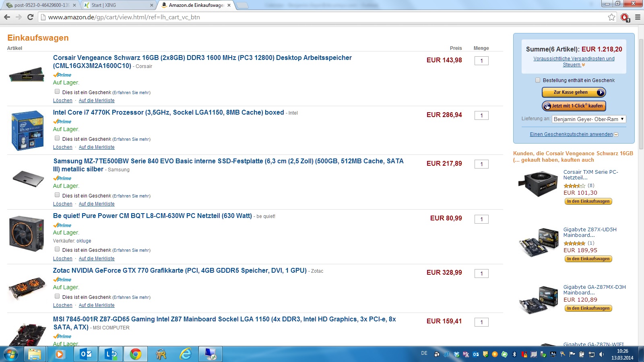Viewport: 644px width, 362px height.
Task: Click the Intel Core i7 box thumbnail
Action: point(27,131)
